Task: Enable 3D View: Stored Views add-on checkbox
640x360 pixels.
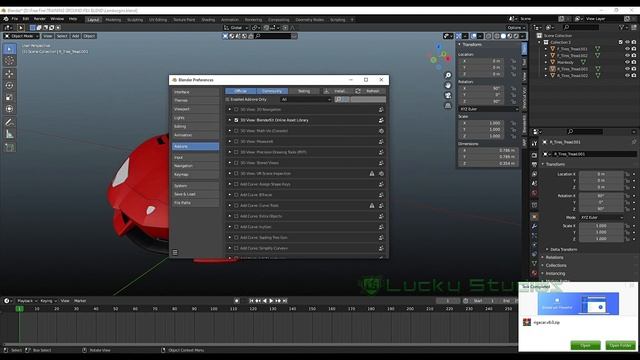Action: 236,163
